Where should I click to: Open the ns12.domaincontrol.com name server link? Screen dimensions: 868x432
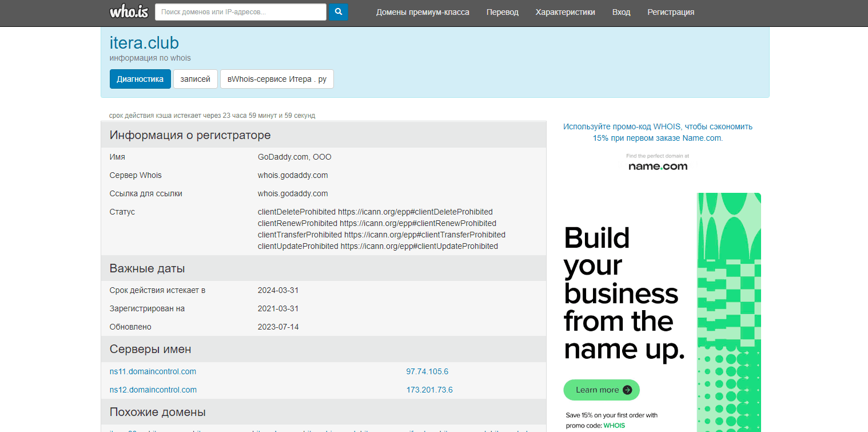click(x=153, y=390)
